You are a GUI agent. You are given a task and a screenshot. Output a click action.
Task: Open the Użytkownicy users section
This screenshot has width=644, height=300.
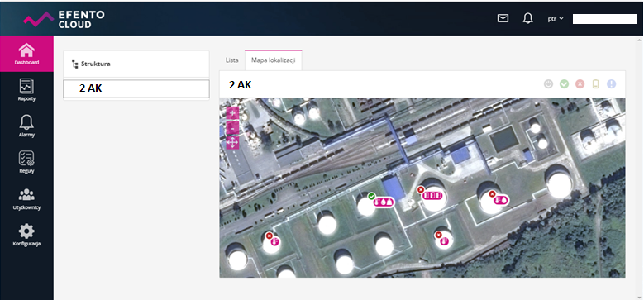pos(26,198)
